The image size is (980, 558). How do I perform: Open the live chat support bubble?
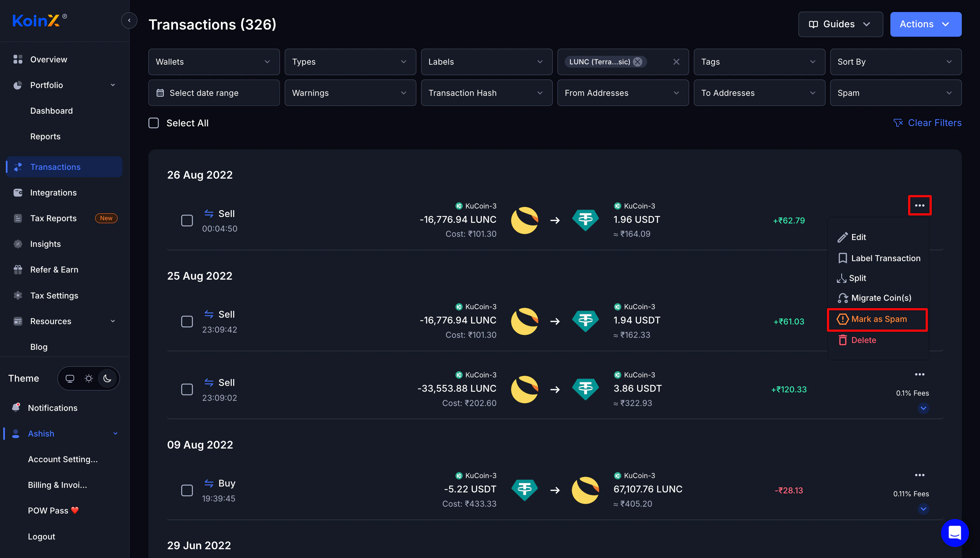(x=954, y=532)
